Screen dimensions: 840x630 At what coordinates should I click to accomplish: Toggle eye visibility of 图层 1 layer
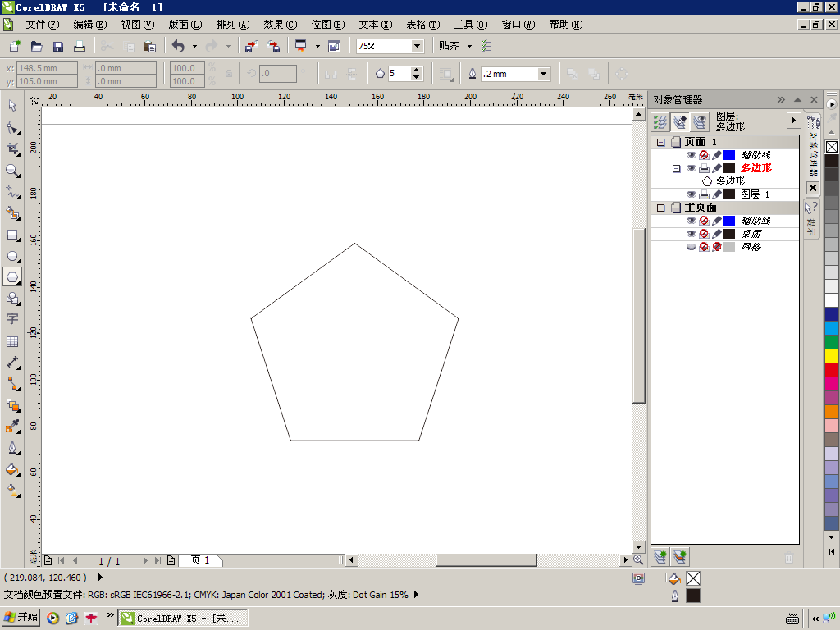(x=691, y=194)
